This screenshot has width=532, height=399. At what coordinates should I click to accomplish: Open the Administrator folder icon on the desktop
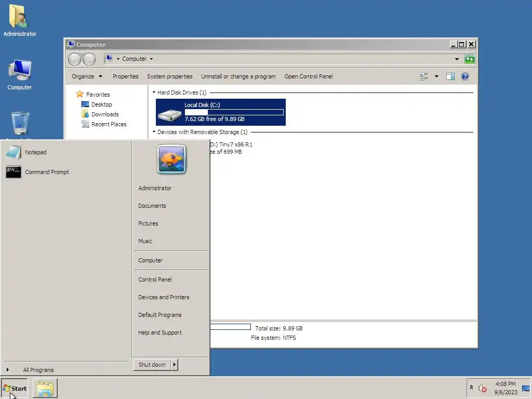[x=19, y=20]
